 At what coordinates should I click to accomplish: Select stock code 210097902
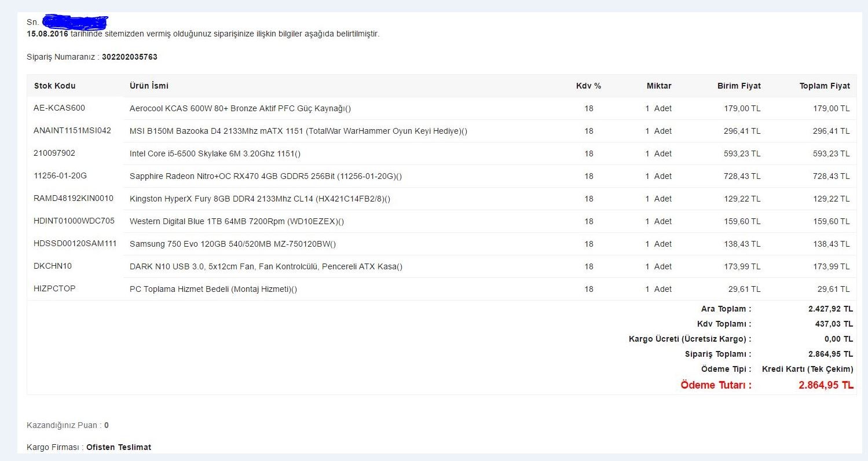pos(54,153)
